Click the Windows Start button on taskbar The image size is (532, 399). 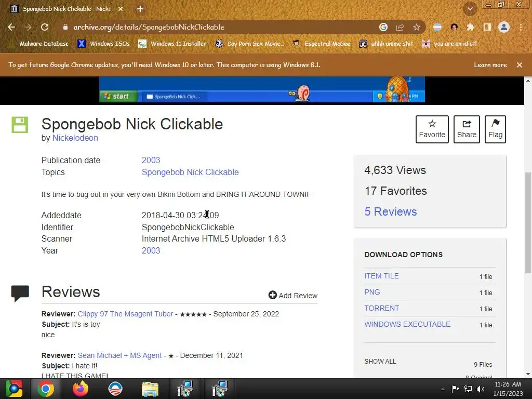14,389
